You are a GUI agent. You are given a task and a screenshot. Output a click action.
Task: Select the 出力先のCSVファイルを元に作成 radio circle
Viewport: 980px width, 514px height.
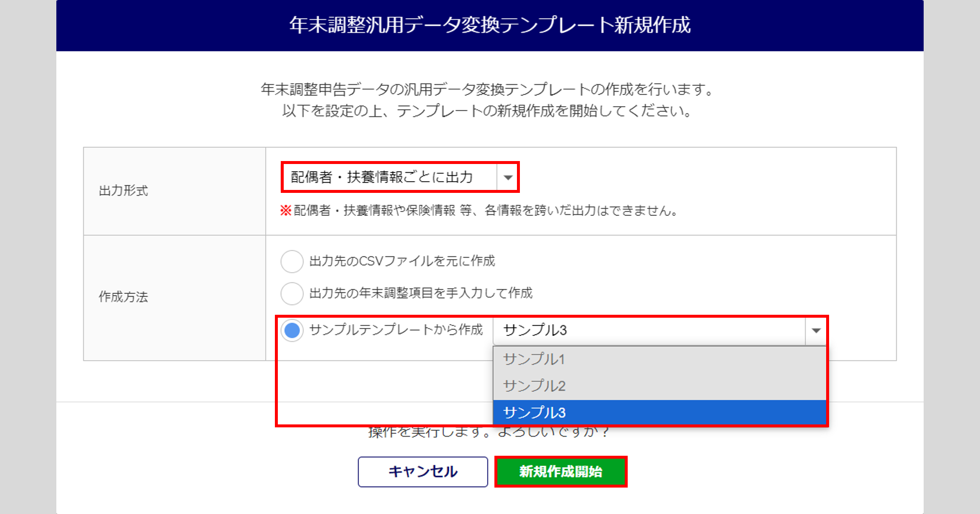(x=292, y=261)
